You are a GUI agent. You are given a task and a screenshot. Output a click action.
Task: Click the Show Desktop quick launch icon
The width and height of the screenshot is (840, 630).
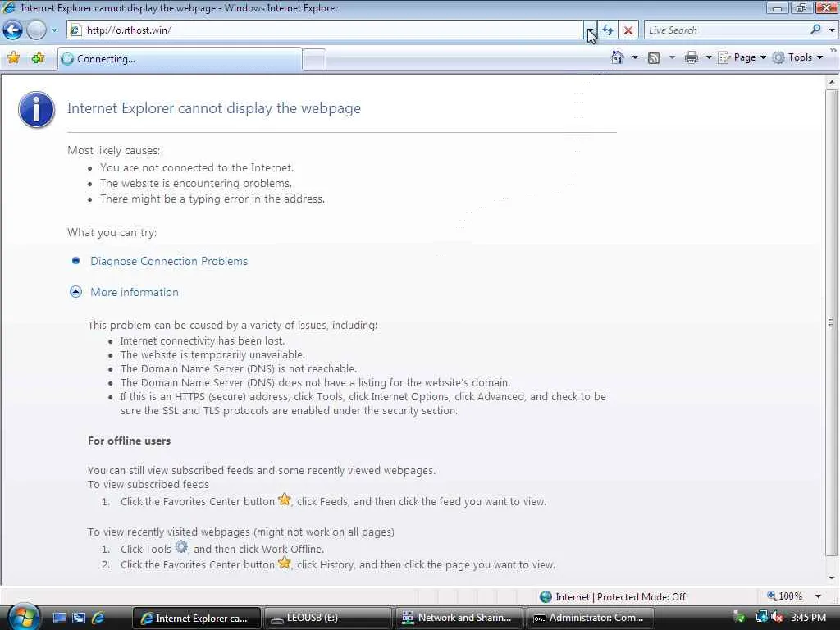pos(59,618)
